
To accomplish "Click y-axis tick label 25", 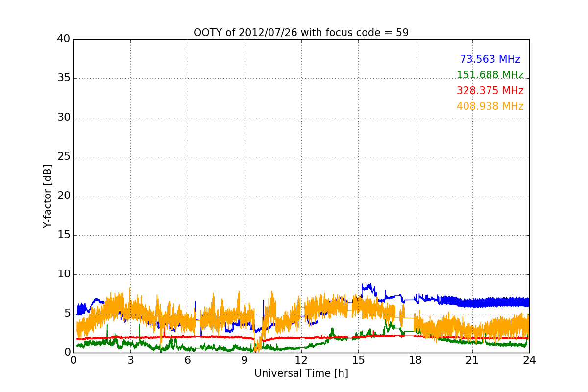I will pos(64,157).
